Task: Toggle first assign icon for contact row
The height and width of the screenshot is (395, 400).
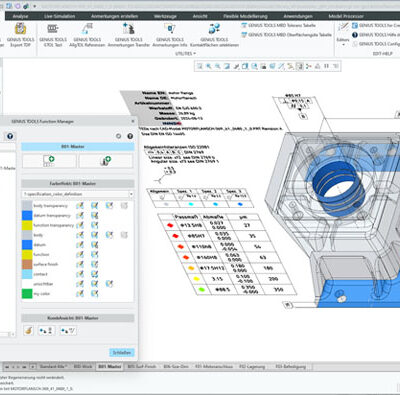Action: [80, 274]
